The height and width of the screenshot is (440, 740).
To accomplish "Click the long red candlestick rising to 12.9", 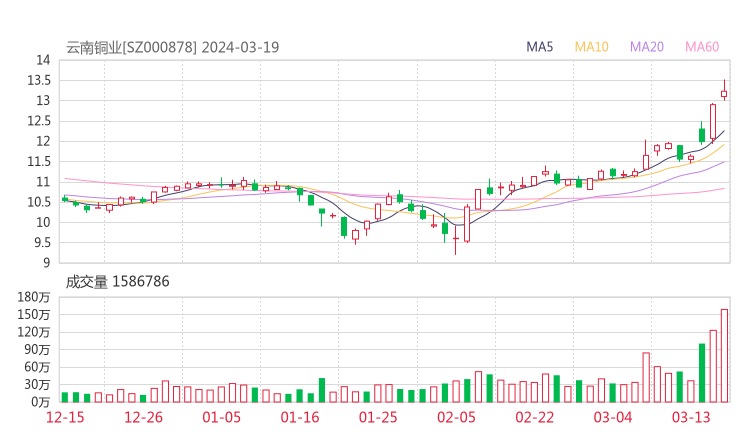I will 713,122.
